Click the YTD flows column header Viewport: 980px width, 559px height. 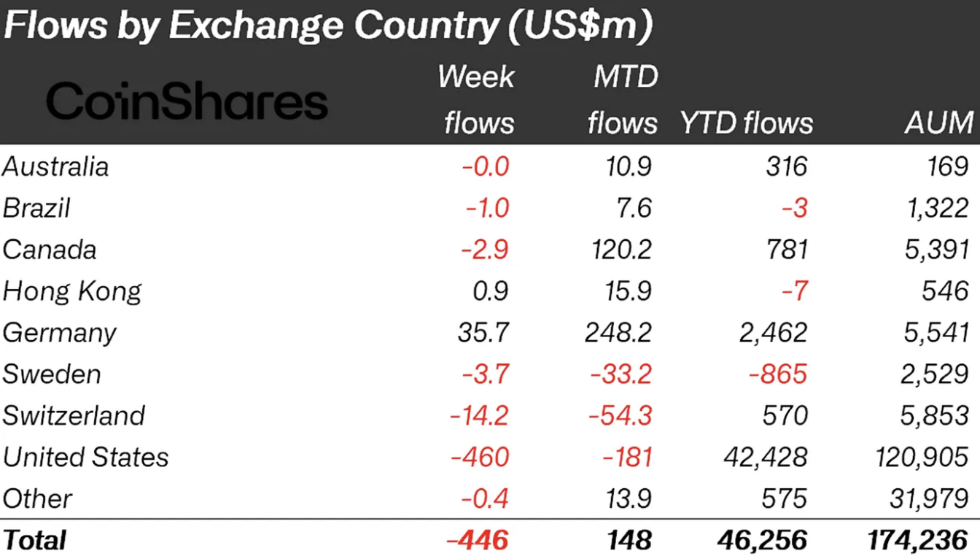pyautogui.click(x=746, y=123)
